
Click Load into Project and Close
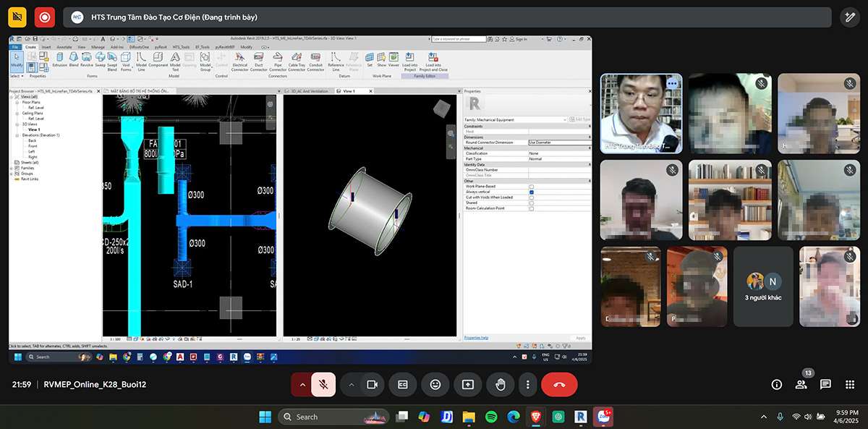(x=433, y=62)
